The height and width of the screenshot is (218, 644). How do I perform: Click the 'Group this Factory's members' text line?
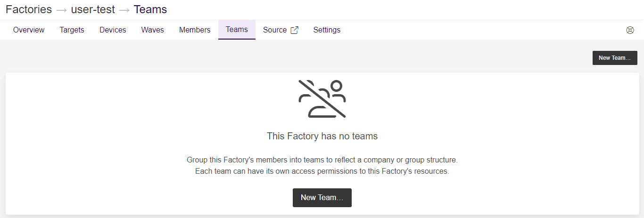(322, 160)
